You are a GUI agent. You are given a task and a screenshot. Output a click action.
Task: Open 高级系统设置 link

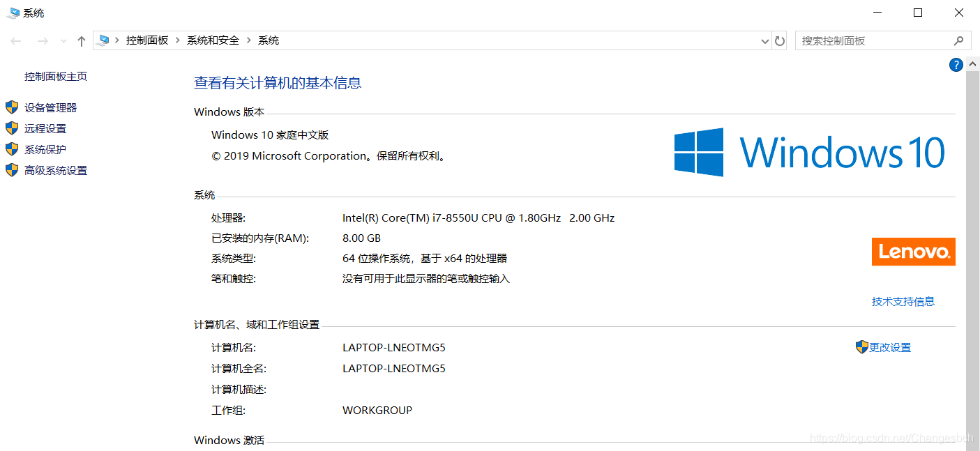(56, 170)
